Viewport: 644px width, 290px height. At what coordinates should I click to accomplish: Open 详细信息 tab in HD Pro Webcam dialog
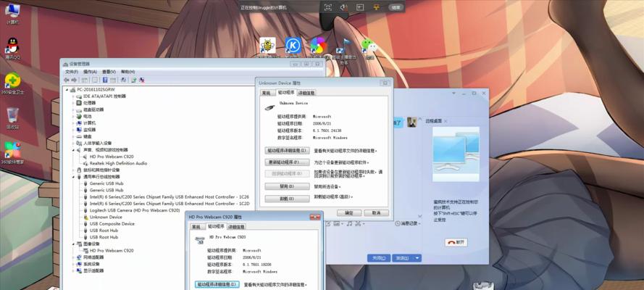tap(237, 227)
